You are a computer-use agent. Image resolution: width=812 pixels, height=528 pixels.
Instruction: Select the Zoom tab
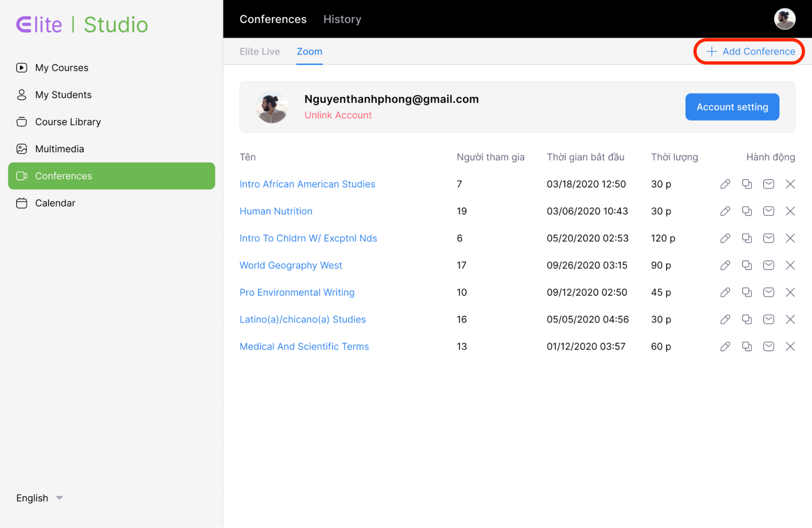click(x=309, y=52)
